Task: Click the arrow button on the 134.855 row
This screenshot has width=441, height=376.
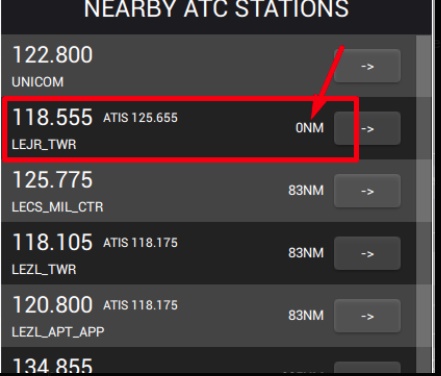Action: 367,368
